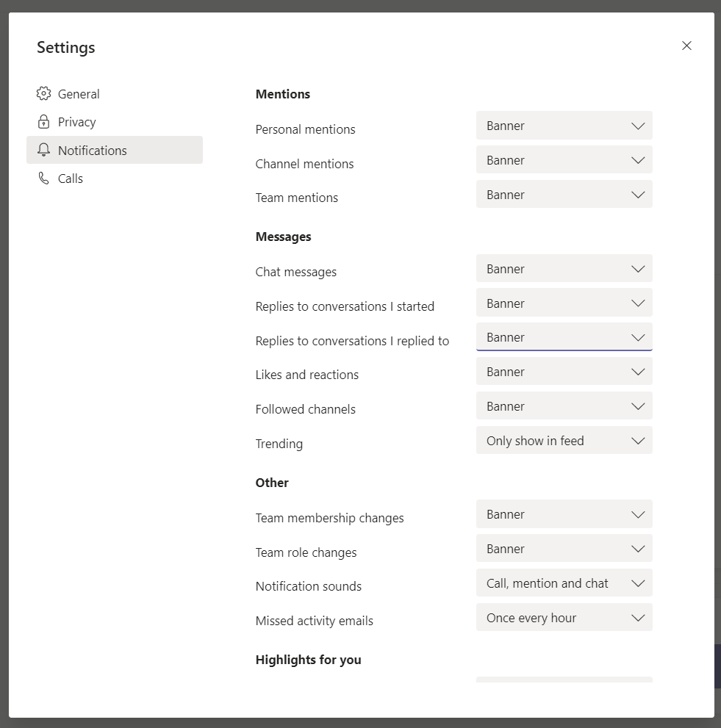Image resolution: width=721 pixels, height=728 pixels.
Task: Expand the Channel mentions dropdown
Action: tap(564, 160)
